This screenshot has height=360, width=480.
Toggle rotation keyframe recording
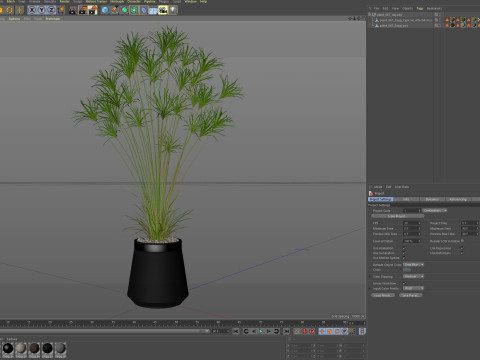pyautogui.click(x=337, y=331)
